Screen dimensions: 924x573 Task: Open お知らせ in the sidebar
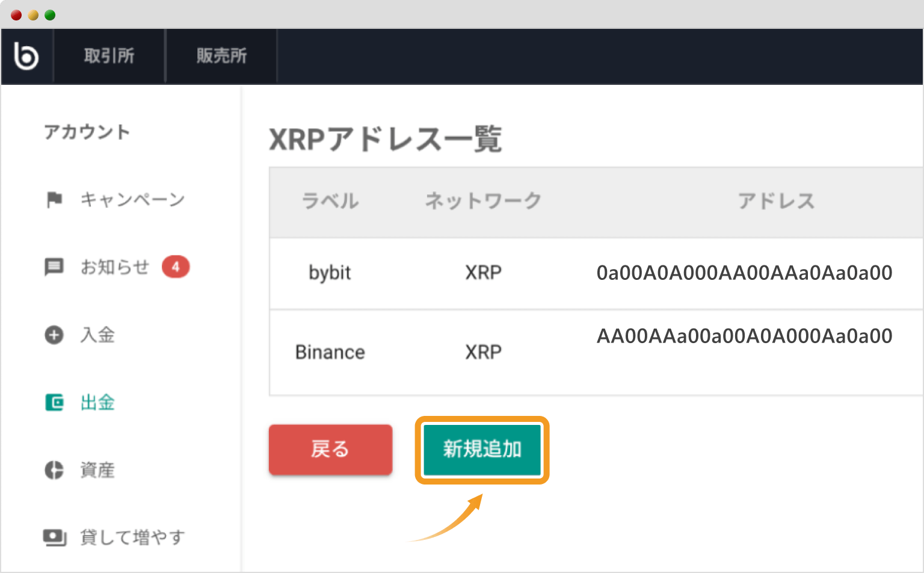pyautogui.click(x=114, y=267)
